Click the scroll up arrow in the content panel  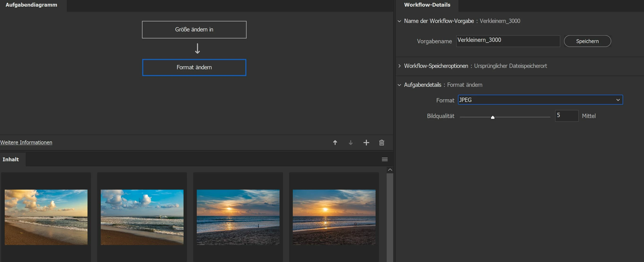(x=390, y=170)
